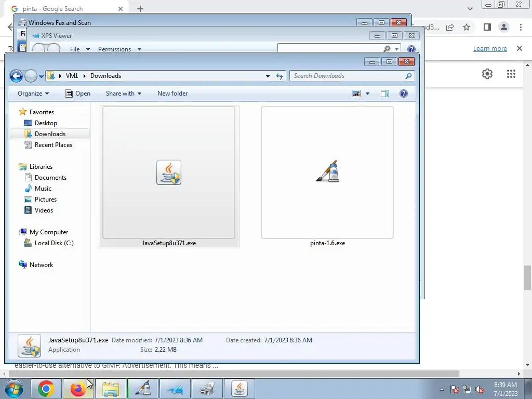Screen dimensions: 532x399
Task: Expand the arrow between VM1 and Downloads
Action: pos(85,76)
